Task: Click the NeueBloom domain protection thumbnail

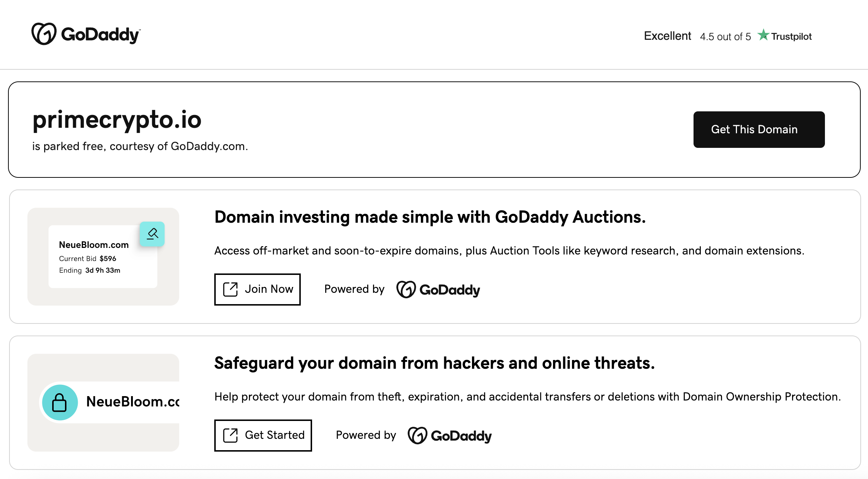Action: click(x=103, y=402)
